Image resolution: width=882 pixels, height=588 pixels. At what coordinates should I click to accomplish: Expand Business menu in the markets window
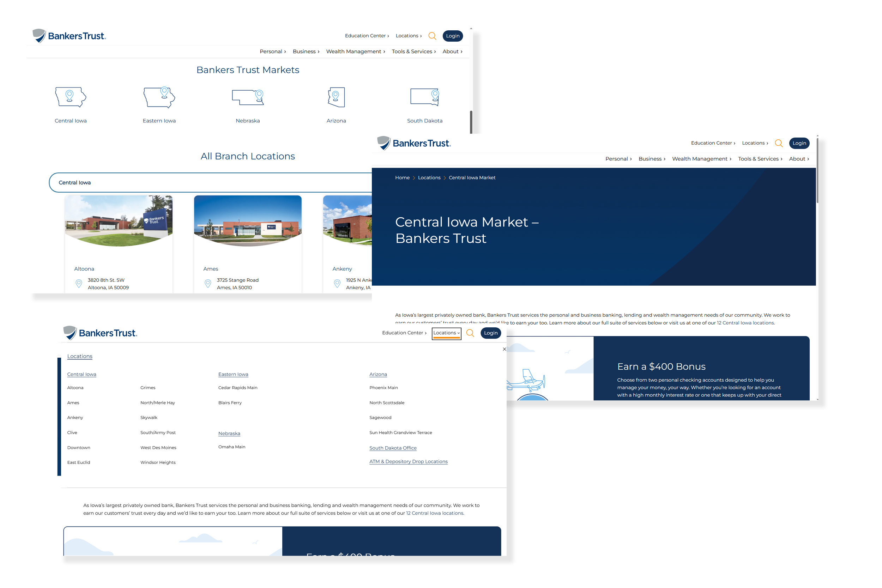tap(306, 51)
